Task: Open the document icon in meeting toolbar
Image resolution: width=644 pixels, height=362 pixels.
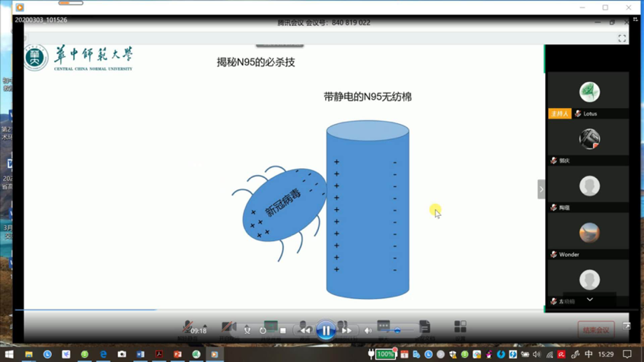Action: click(x=425, y=327)
